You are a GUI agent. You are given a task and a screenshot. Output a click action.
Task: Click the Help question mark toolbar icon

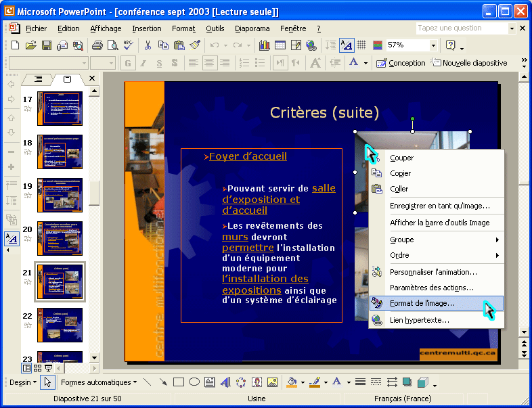(451, 45)
